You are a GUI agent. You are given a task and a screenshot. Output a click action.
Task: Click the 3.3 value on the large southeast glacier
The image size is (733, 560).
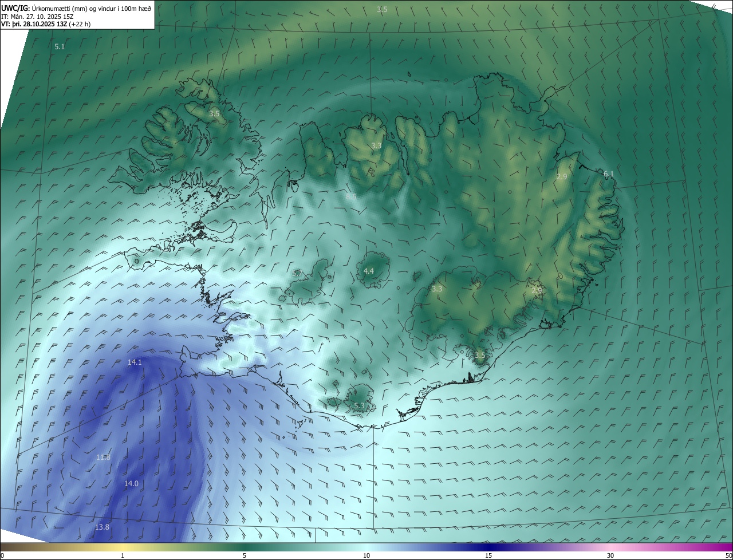pos(437,289)
